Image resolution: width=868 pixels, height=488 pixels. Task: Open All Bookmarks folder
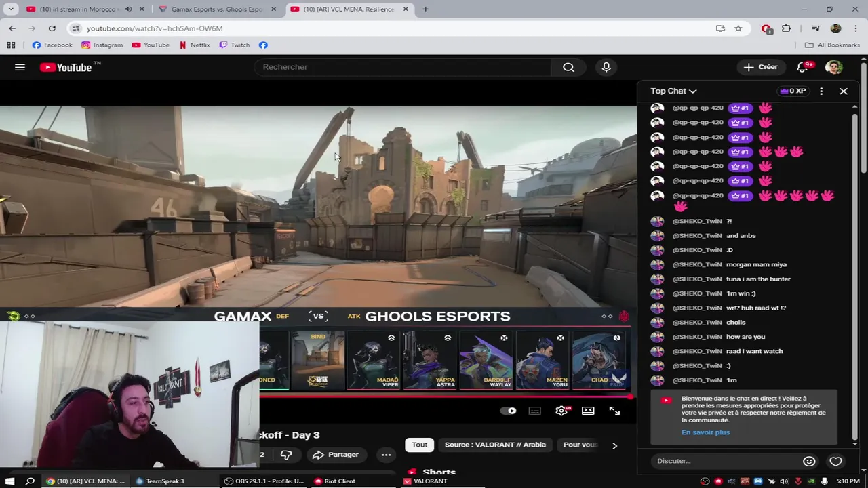tap(832, 45)
